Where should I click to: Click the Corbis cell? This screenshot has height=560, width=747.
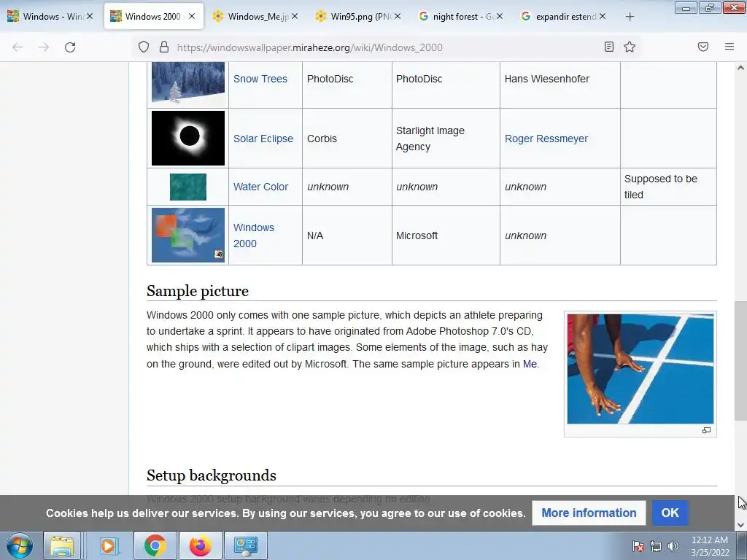pyautogui.click(x=347, y=138)
